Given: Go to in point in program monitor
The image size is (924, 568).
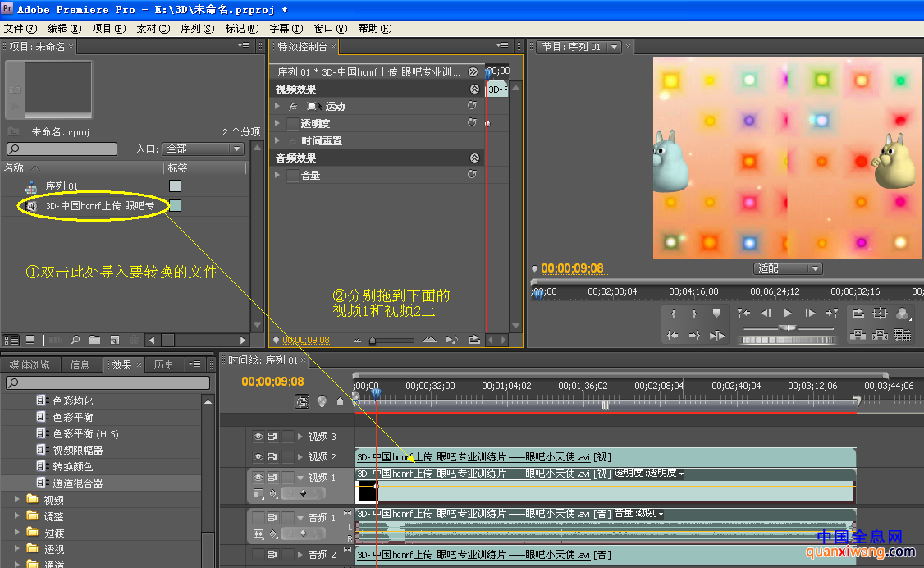Looking at the screenshot, I should [673, 335].
